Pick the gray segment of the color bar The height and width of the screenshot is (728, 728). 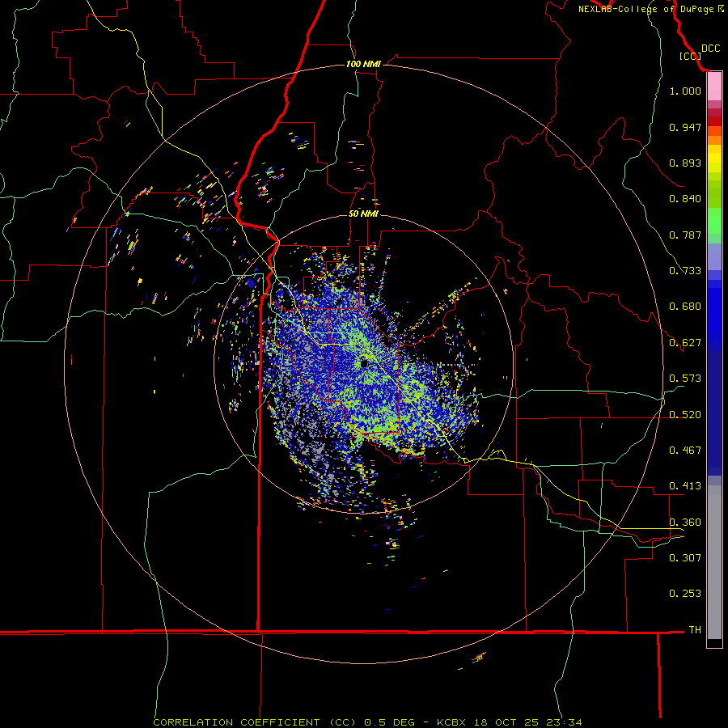(714, 562)
